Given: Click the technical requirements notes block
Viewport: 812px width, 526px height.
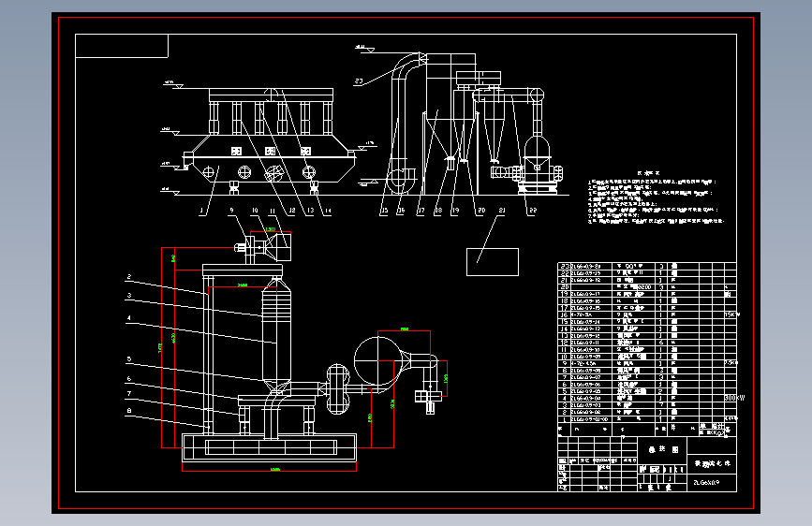Looking at the screenshot, I should [x=656, y=198].
